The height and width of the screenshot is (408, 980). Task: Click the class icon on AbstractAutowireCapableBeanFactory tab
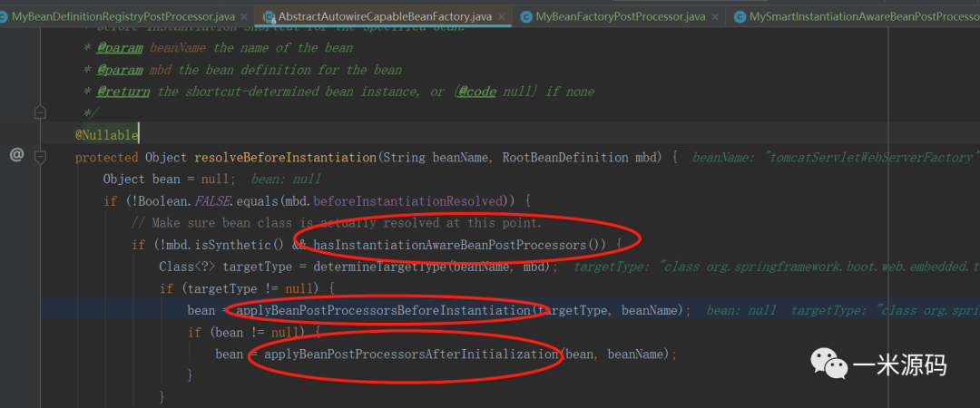269,16
